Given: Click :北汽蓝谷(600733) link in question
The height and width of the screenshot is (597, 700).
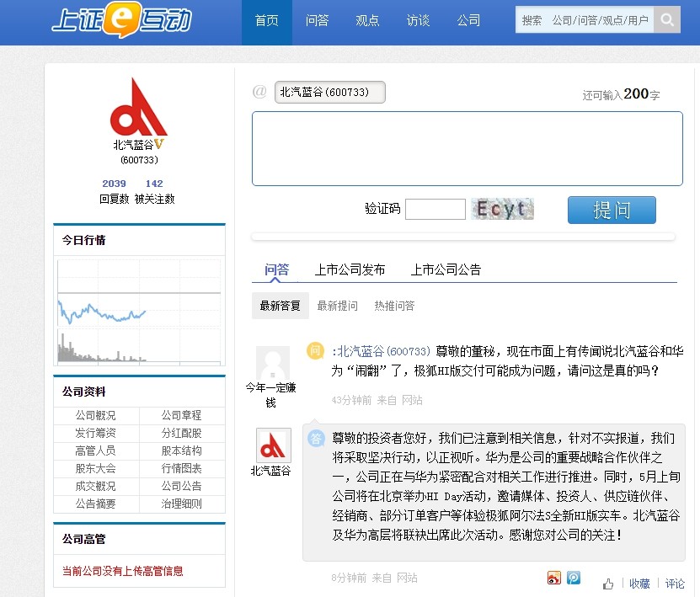Looking at the screenshot, I should coord(381,351).
